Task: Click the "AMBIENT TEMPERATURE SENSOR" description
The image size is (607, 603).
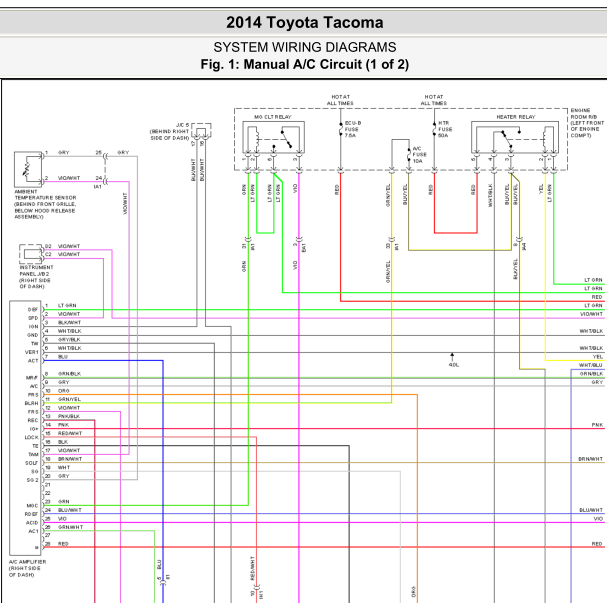Action: point(45,204)
